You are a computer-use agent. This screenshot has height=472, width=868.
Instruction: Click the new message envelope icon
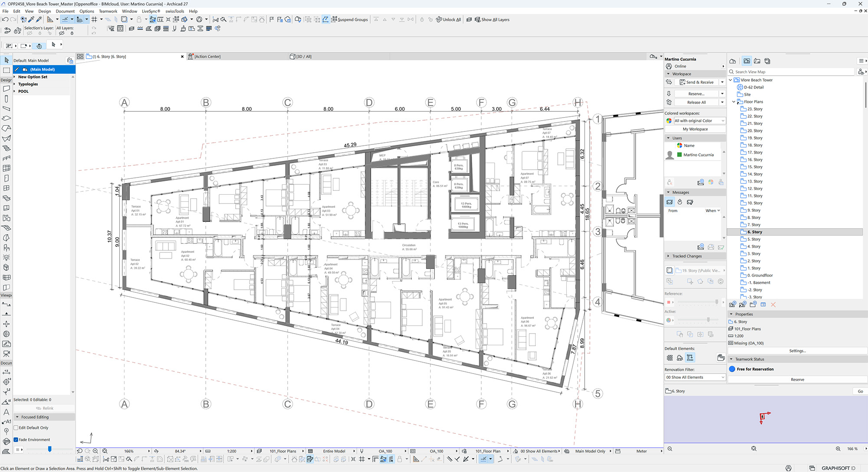700,247
